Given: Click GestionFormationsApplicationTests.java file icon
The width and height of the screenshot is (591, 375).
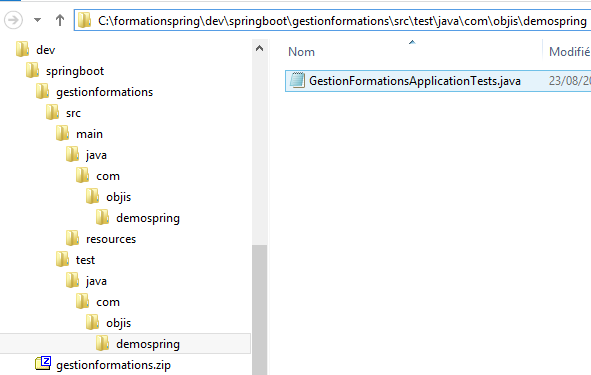Looking at the screenshot, I should click(x=297, y=80).
